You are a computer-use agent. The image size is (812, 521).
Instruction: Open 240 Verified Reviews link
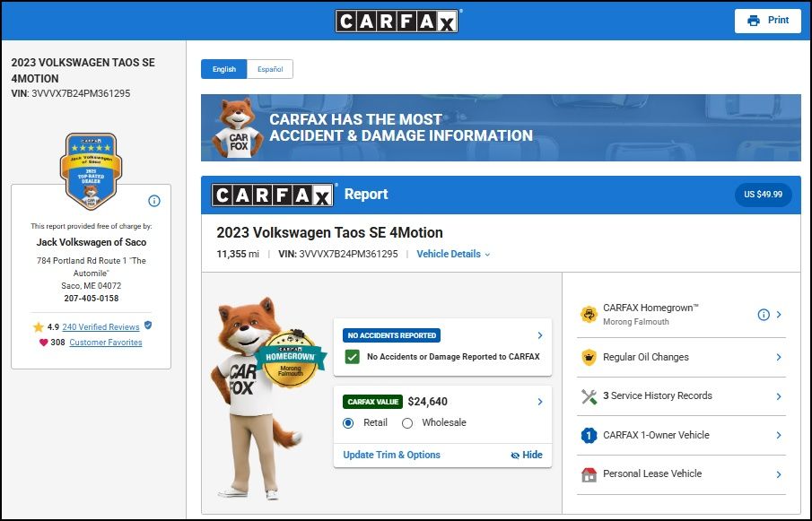tap(100, 327)
